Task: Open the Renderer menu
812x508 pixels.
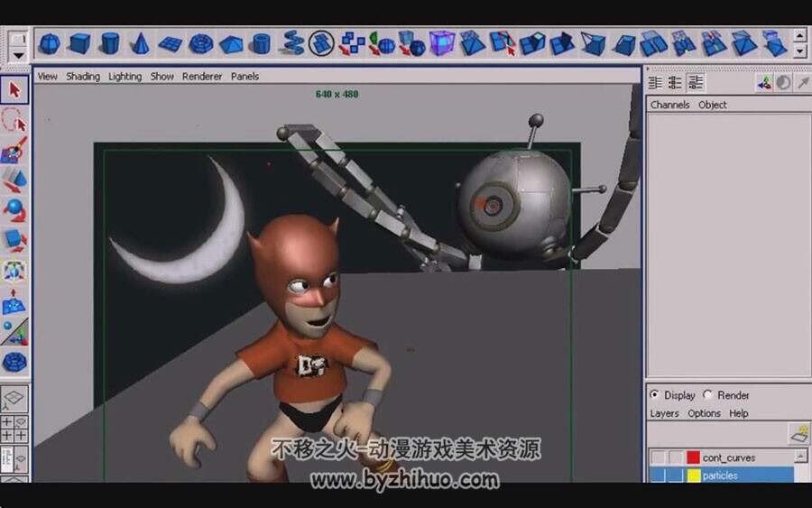Action: [202, 76]
